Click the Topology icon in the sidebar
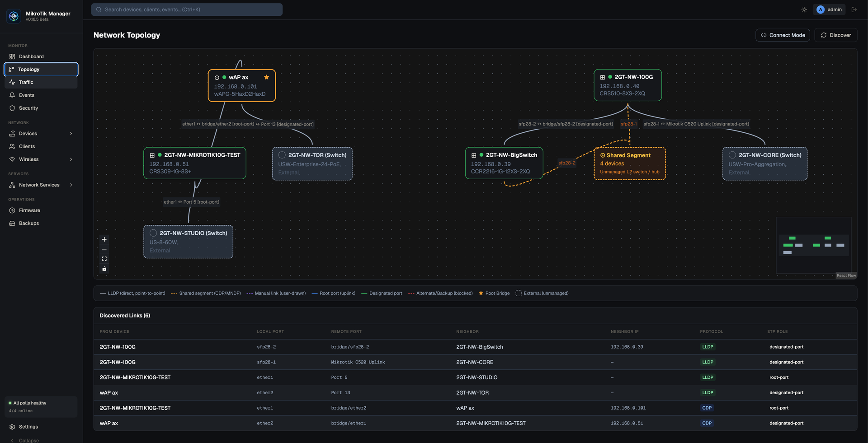The width and height of the screenshot is (868, 443). [x=11, y=70]
